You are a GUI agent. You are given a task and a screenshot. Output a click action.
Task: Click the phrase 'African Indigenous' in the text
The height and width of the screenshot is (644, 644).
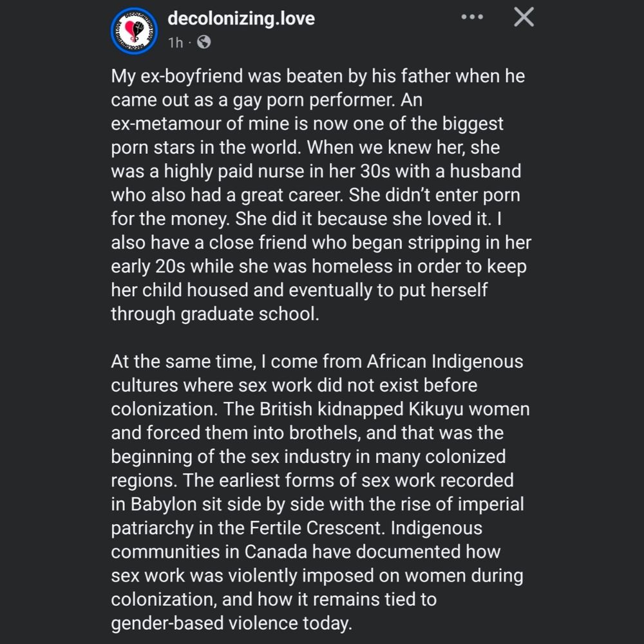coord(445,362)
